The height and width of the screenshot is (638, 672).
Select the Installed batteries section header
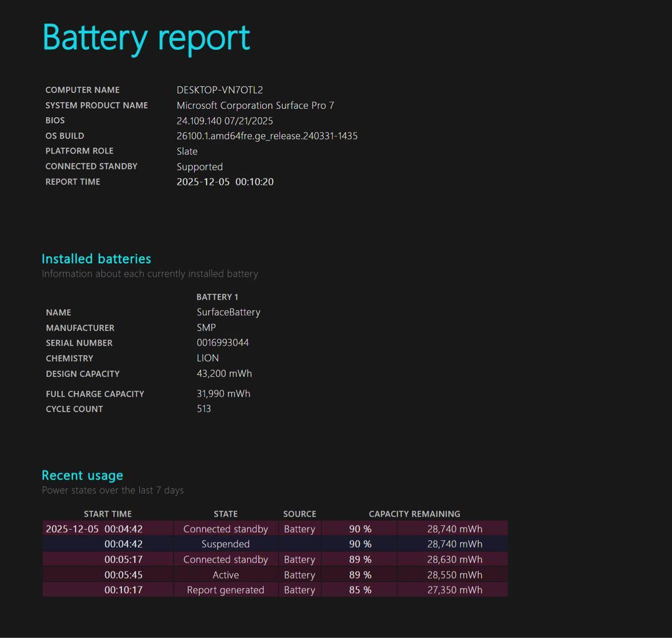tap(96, 259)
